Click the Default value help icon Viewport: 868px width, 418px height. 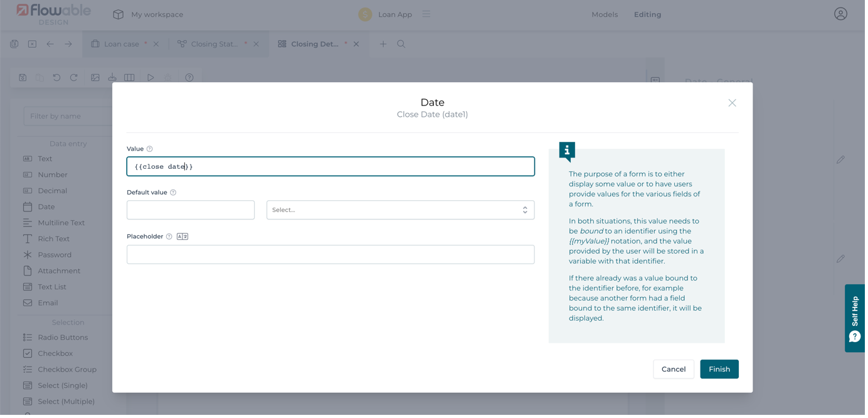173,193
